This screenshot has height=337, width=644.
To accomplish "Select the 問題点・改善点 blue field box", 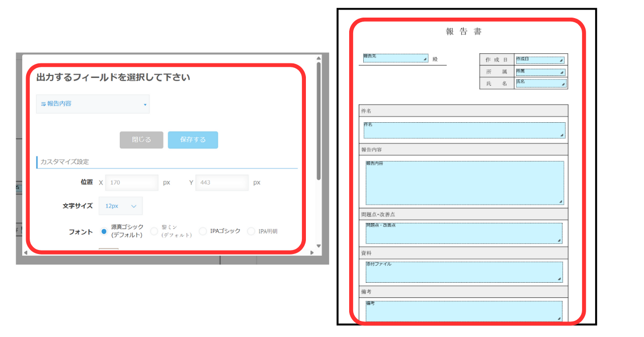I will [x=464, y=233].
